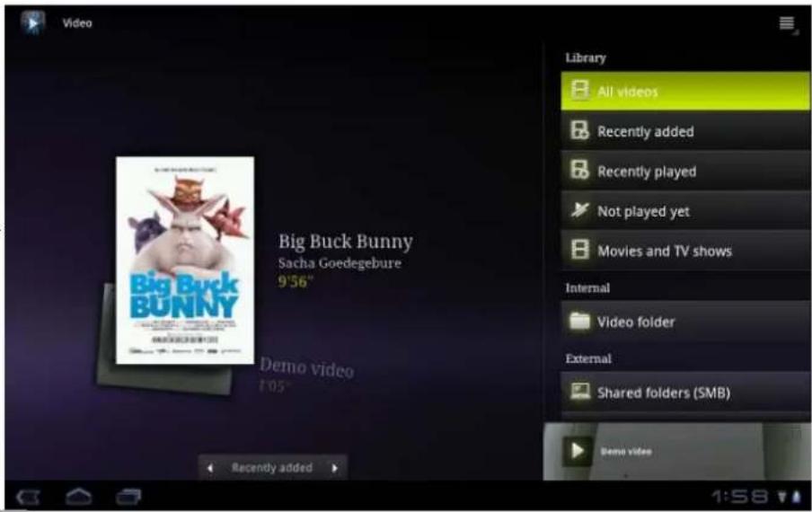Tap the Android Home button in system bar
The height and width of the screenshot is (512, 812).
[x=79, y=497]
